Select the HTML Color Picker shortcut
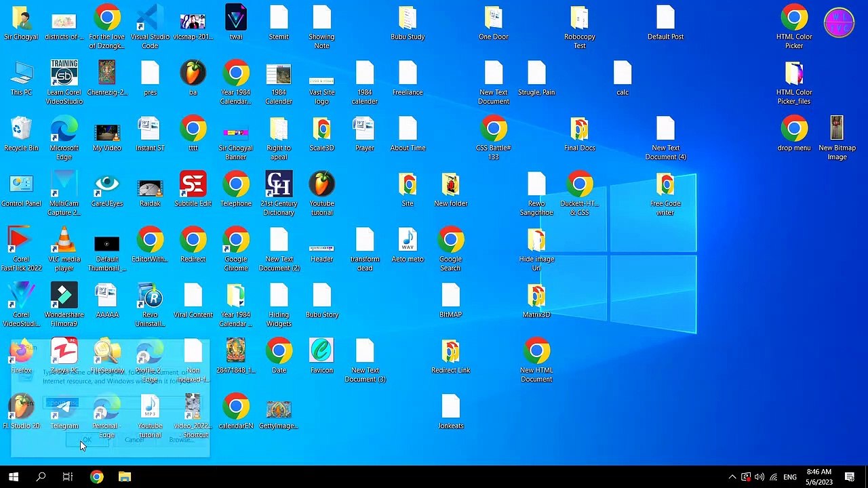868x488 pixels. pyautogui.click(x=794, y=27)
